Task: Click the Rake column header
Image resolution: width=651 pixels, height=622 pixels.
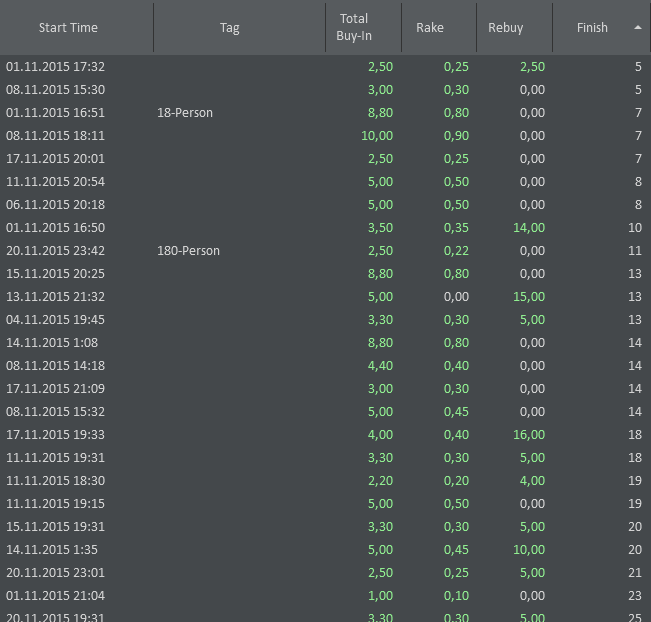Action: 430,28
